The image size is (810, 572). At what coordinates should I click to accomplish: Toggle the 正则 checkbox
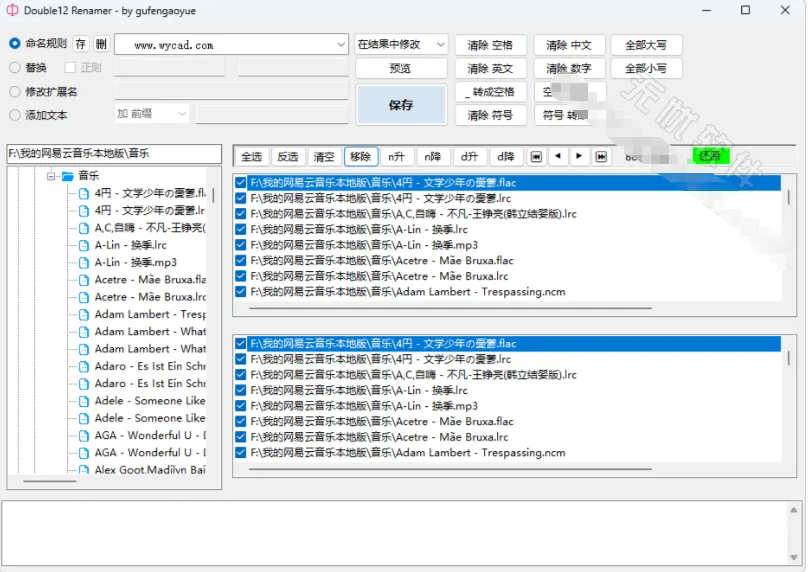coord(70,67)
